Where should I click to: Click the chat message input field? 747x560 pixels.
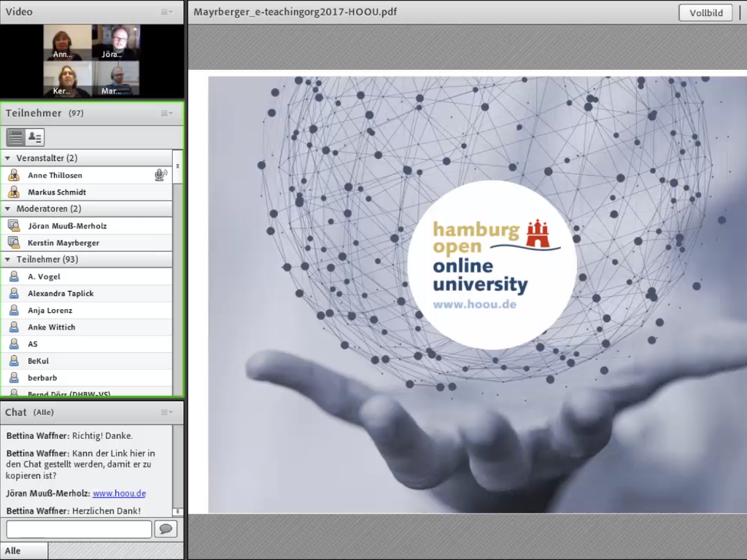tap(79, 529)
